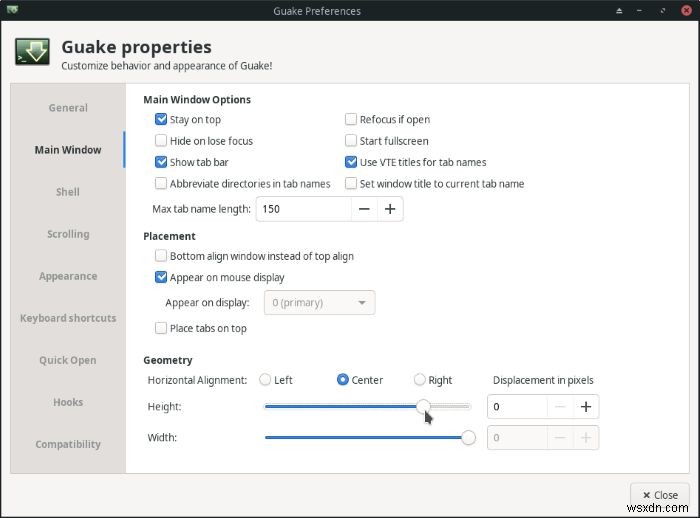This screenshot has height=518, width=700.
Task: Click the Placement section heading
Action: 169,236
